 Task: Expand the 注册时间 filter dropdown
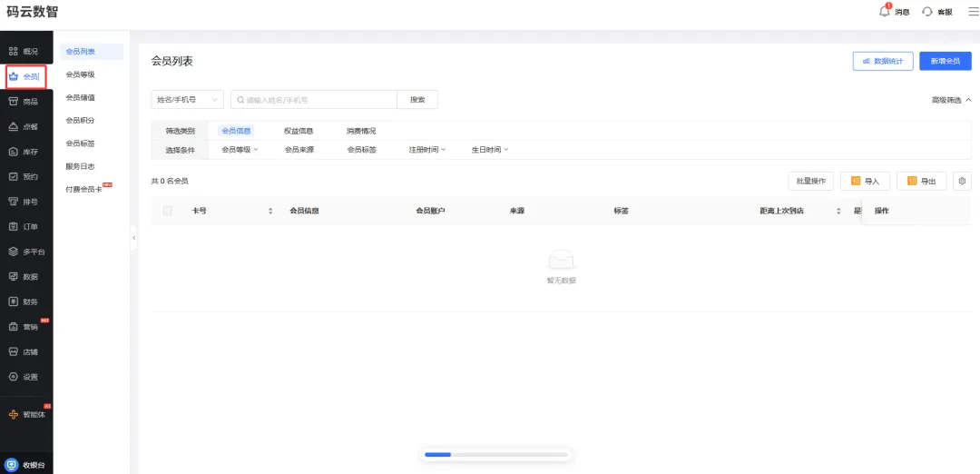427,150
